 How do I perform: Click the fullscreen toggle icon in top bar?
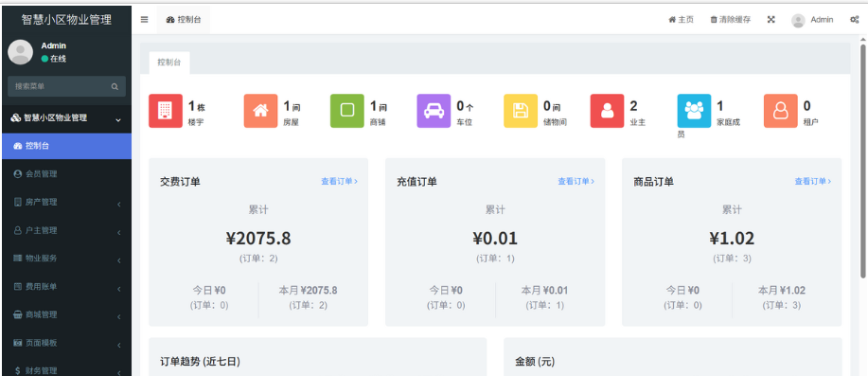pyautogui.click(x=771, y=19)
